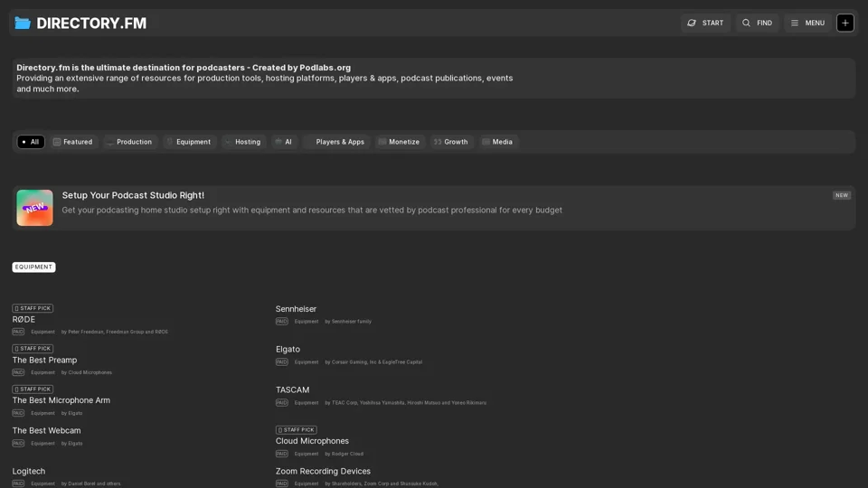Open the Sennheiser listing
868x488 pixels.
tap(297, 309)
